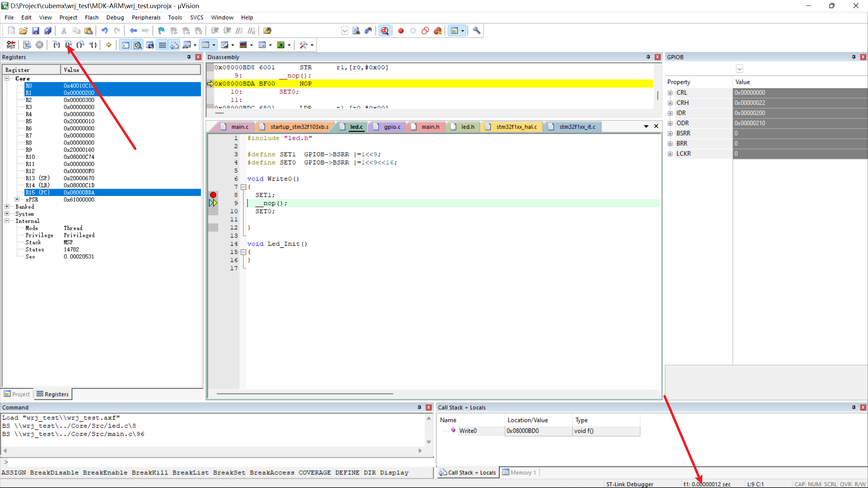Show the open editor tabs list

coord(646,126)
